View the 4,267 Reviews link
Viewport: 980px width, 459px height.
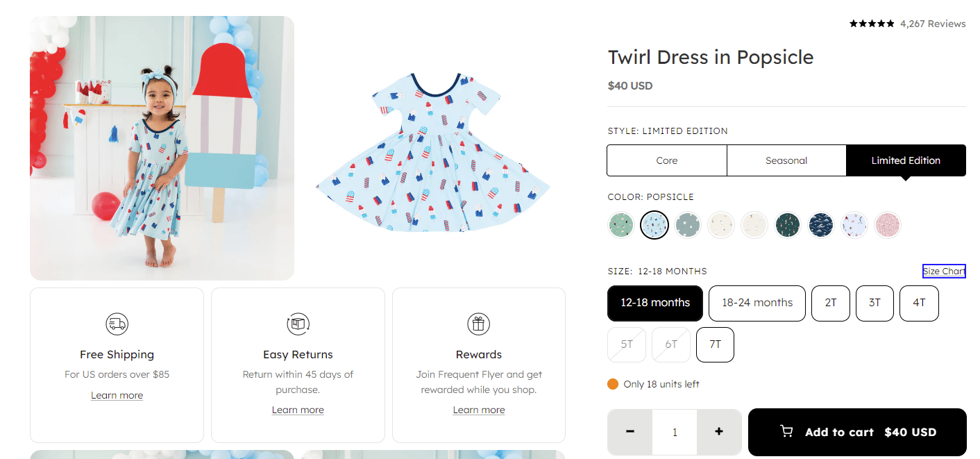pyautogui.click(x=933, y=24)
